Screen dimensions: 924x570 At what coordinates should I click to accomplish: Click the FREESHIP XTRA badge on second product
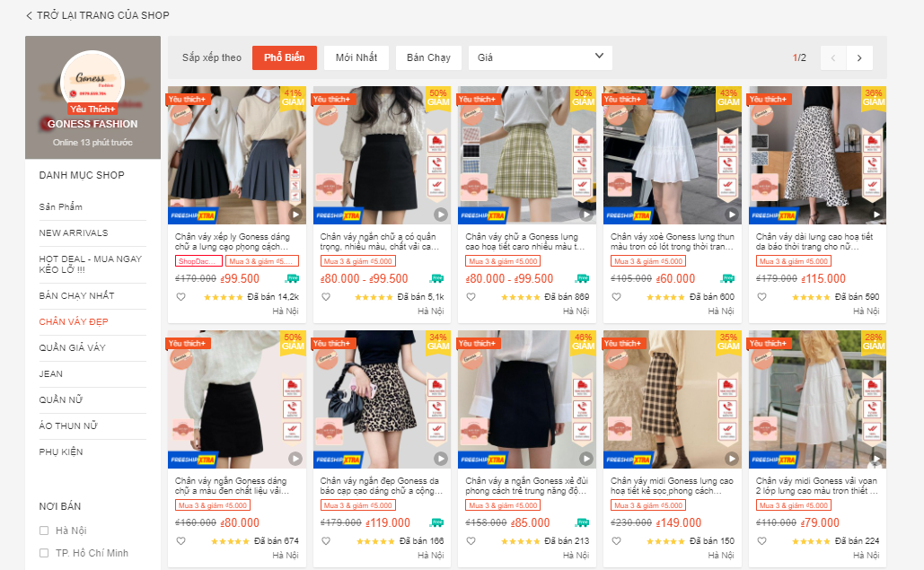point(341,215)
